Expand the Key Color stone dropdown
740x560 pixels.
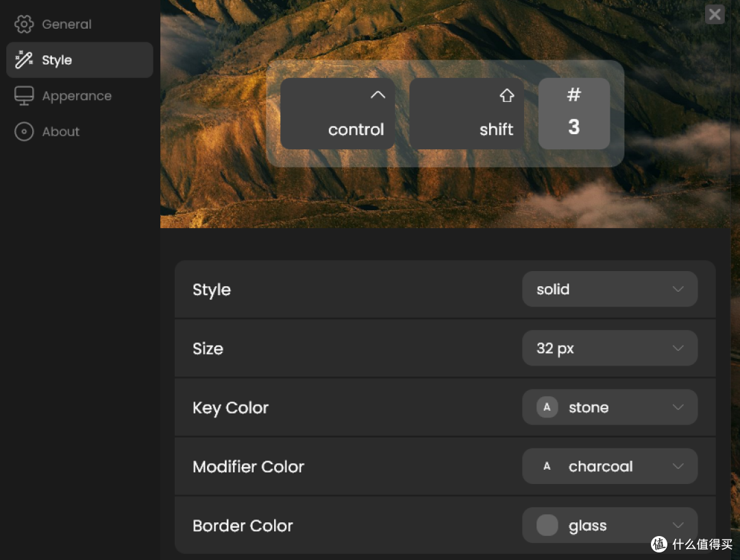pyautogui.click(x=610, y=407)
